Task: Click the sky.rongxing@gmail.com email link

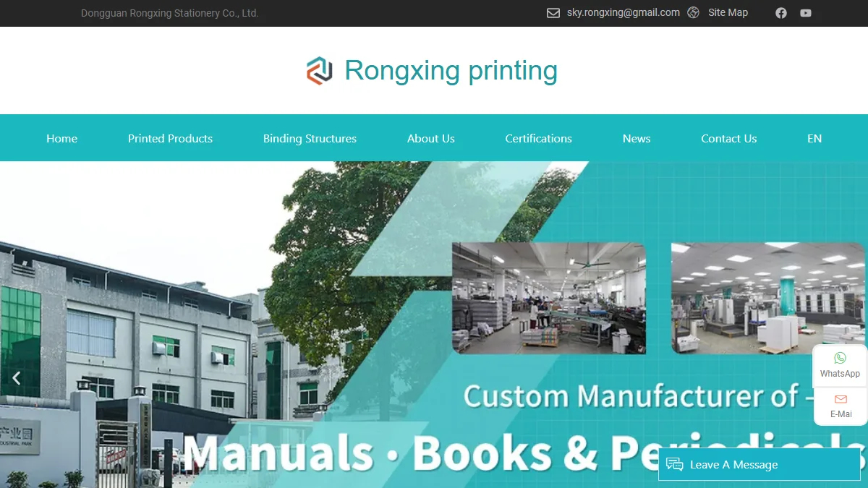Action: (x=624, y=12)
